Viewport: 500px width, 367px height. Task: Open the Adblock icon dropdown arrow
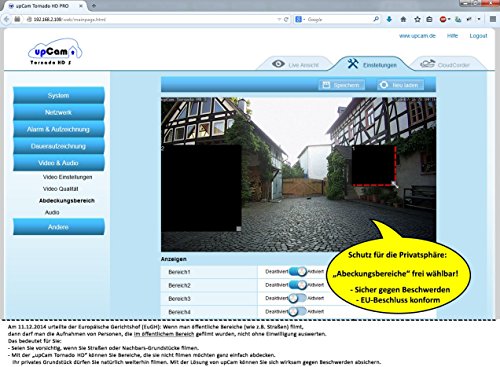pyautogui.click(x=449, y=19)
